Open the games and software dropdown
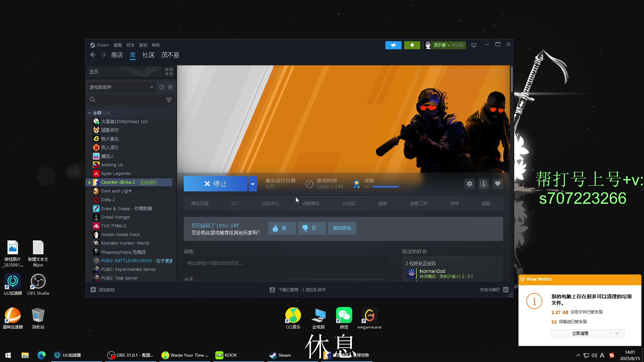 coord(121,87)
